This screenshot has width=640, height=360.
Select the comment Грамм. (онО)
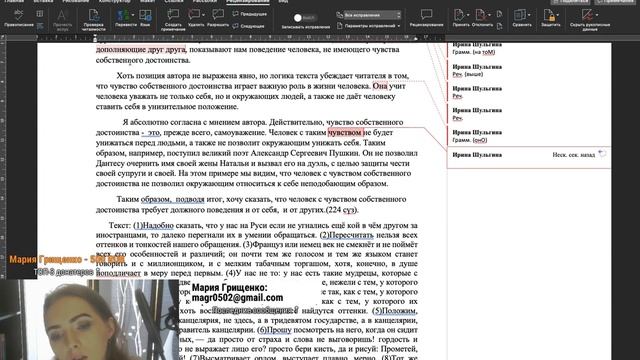(470, 140)
